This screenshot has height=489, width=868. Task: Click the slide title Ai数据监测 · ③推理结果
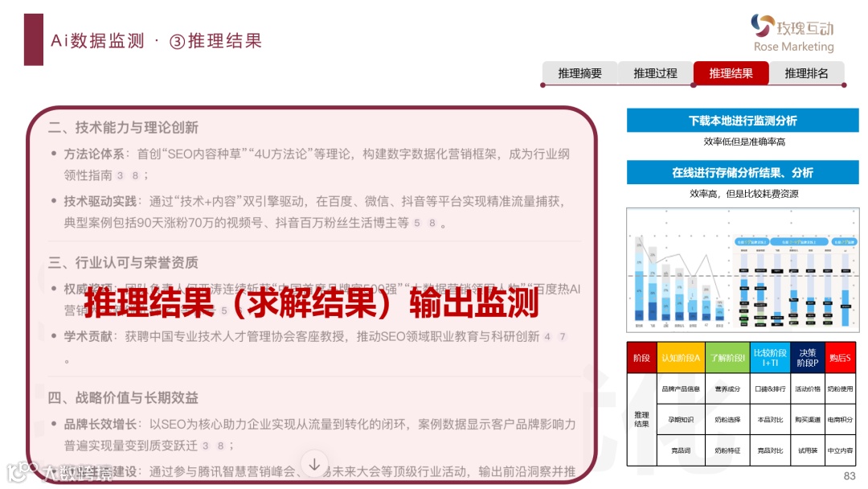click(156, 41)
